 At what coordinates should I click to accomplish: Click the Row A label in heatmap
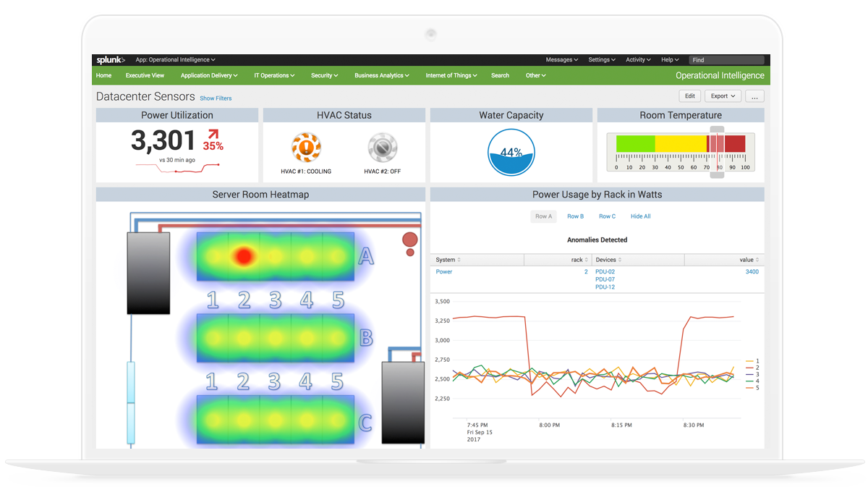tap(366, 255)
